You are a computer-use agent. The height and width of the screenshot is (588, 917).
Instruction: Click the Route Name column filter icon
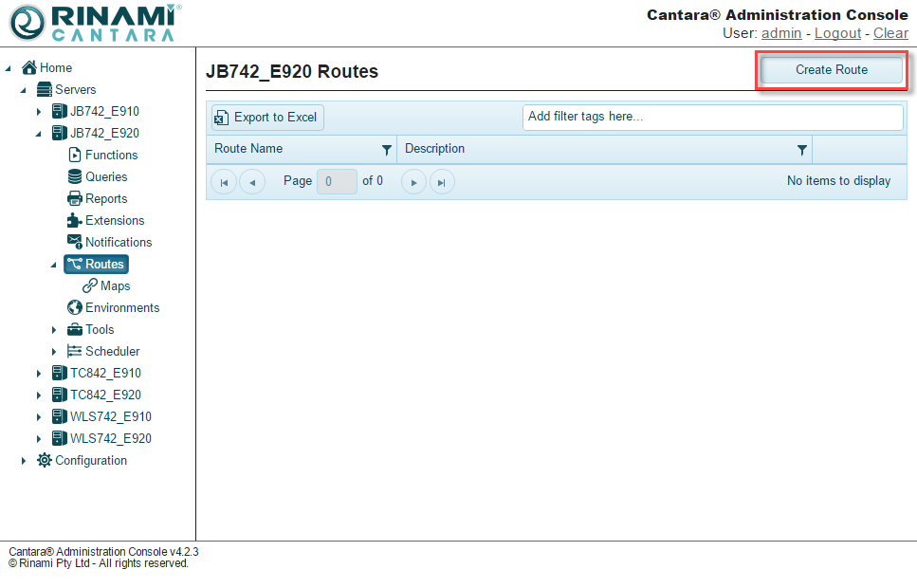click(387, 150)
